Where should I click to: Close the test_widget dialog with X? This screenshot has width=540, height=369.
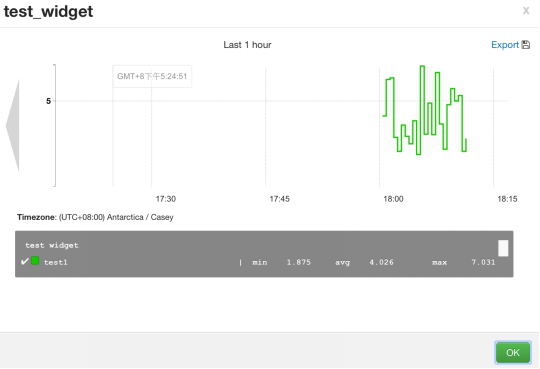[x=526, y=11]
